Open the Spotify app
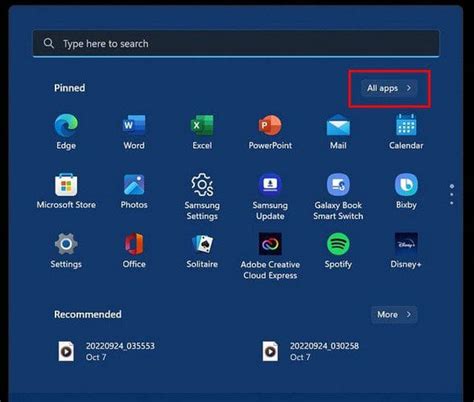 pos(338,251)
